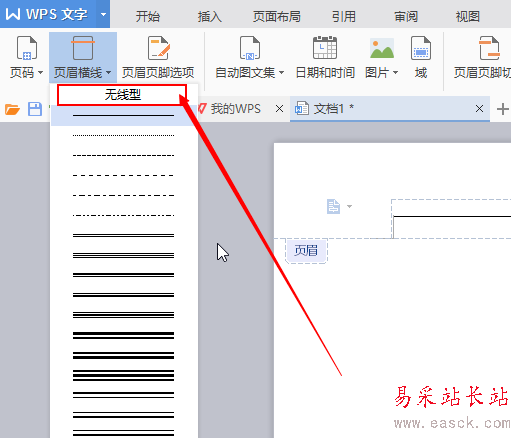Click the Page Number (页码) icon
The height and width of the screenshot is (438, 511).
click(x=27, y=48)
